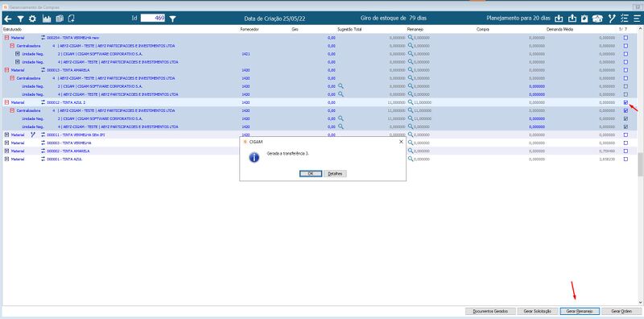Expand Material 000003 TINTA VERMELHA
The image size is (644, 319).
point(6,143)
